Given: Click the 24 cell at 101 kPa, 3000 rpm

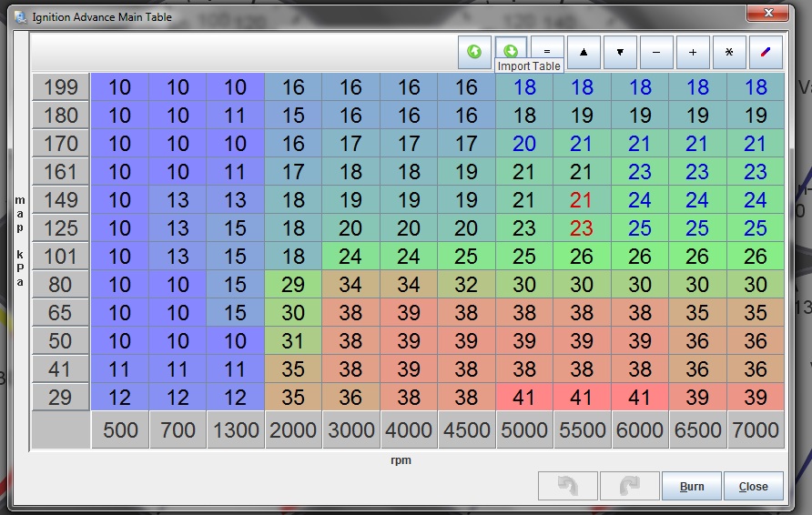Looking at the screenshot, I should [351, 257].
